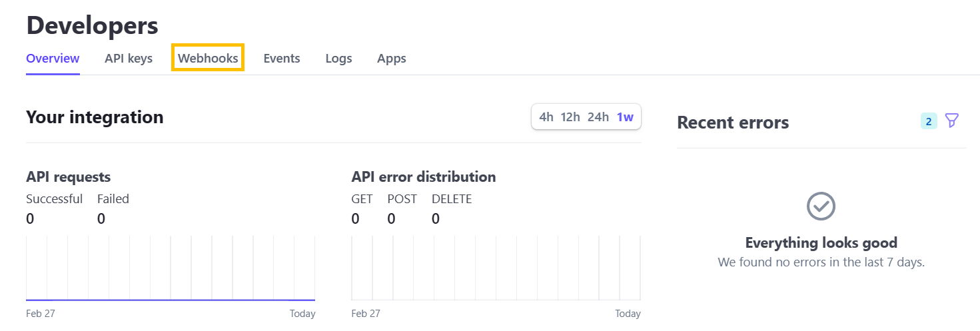Open the Logs tab
The image size is (980, 331).
point(338,59)
